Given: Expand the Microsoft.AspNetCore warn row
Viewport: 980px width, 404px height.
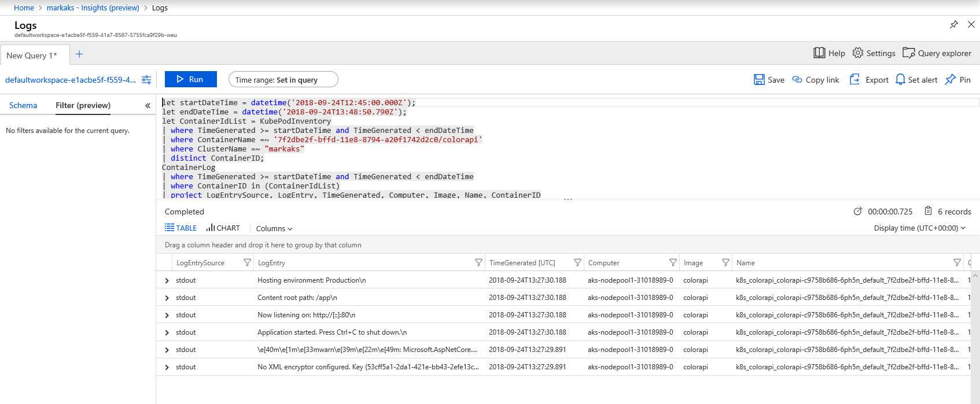Looking at the screenshot, I should pyautogui.click(x=167, y=350).
